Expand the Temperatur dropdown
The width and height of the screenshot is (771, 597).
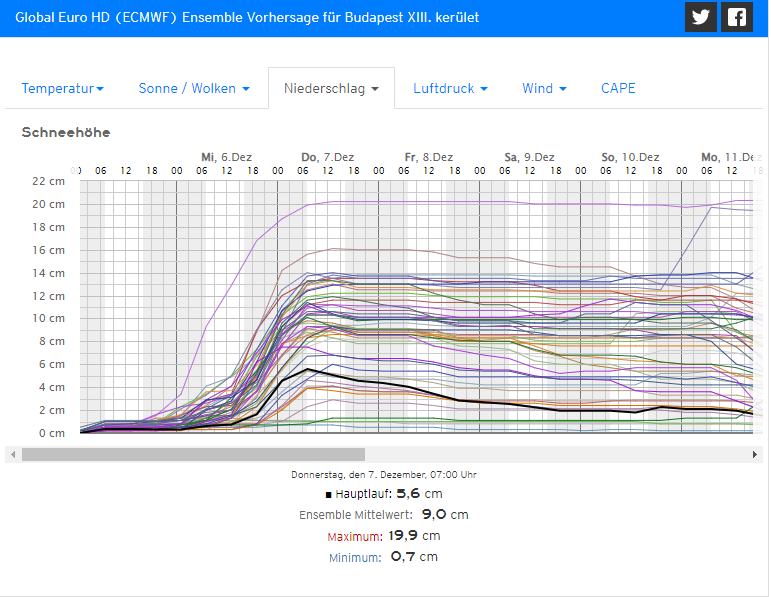pyautogui.click(x=62, y=89)
